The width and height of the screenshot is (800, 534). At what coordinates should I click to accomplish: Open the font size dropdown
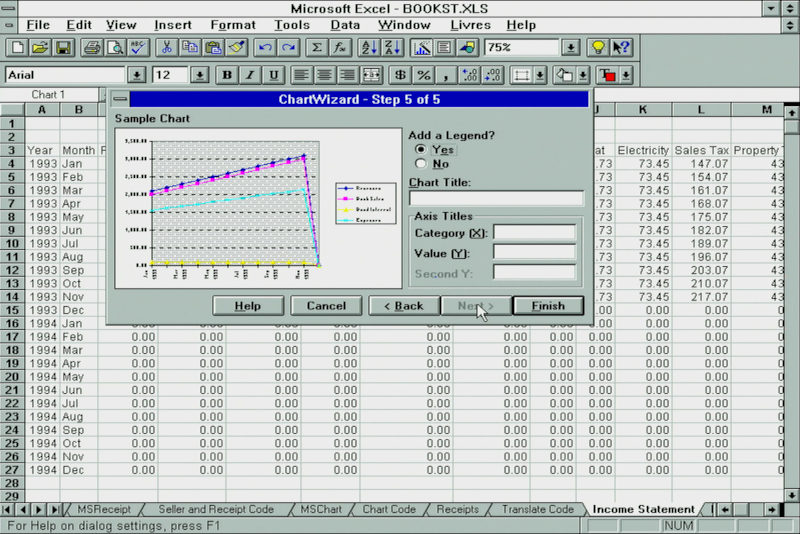(199, 75)
